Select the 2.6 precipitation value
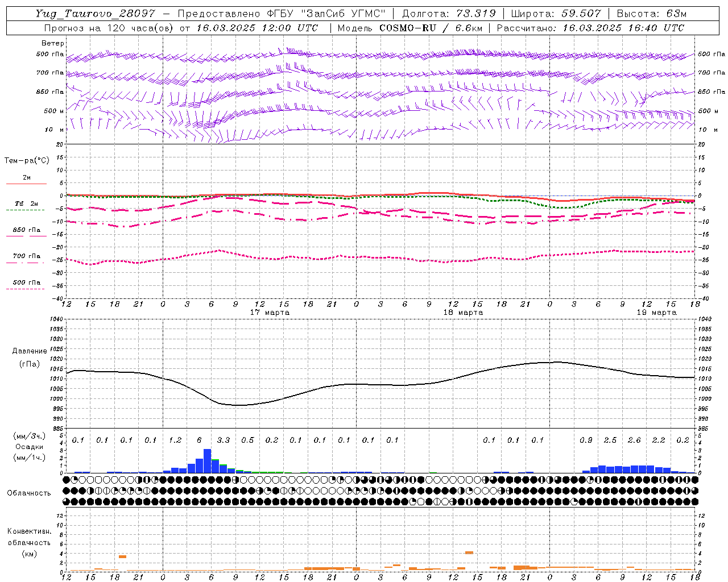The height and width of the screenshot is (582, 728). tap(634, 440)
